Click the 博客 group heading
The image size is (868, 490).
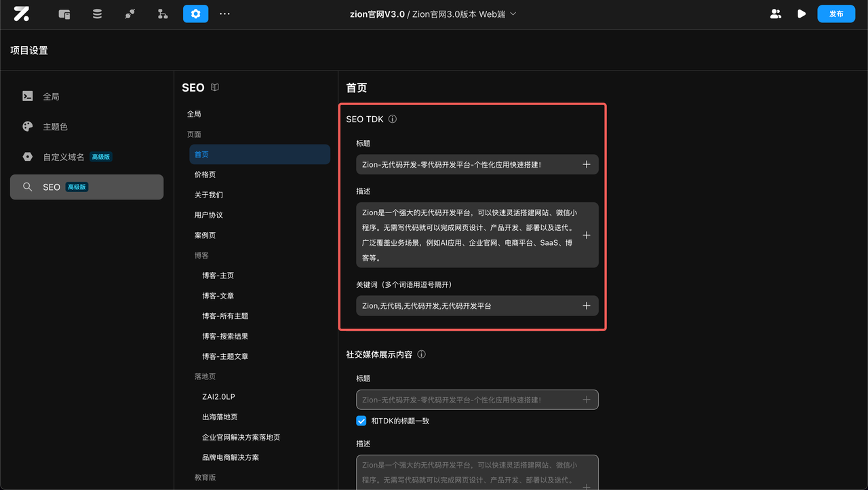(201, 256)
